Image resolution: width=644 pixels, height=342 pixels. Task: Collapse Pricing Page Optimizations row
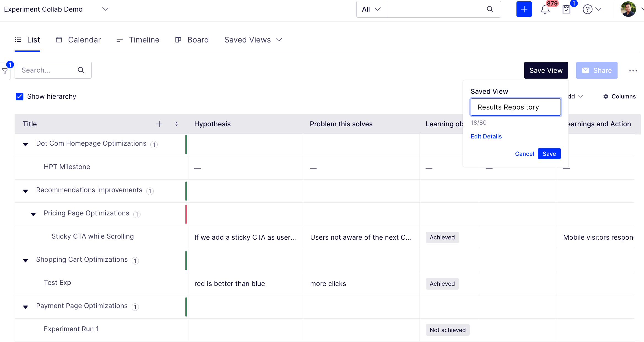[x=33, y=214]
